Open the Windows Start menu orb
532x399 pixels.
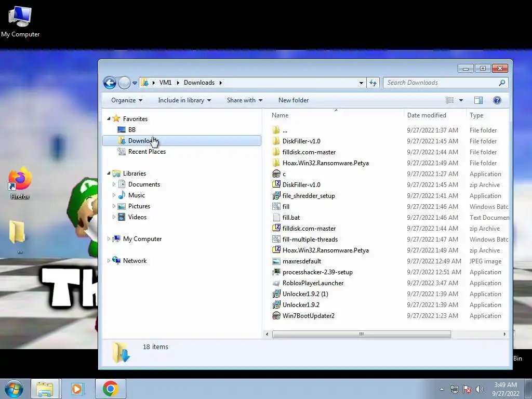coord(14,389)
